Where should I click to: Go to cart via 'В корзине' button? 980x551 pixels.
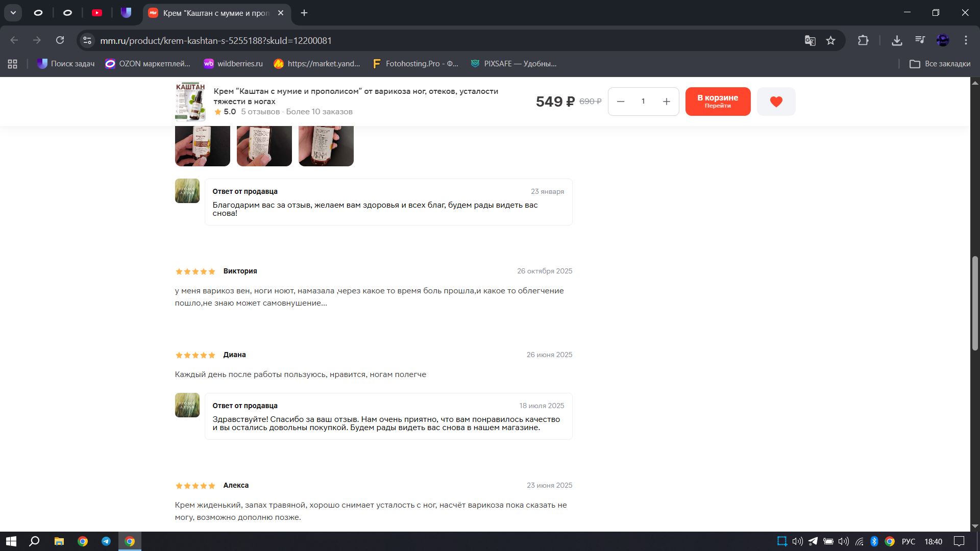click(x=718, y=102)
